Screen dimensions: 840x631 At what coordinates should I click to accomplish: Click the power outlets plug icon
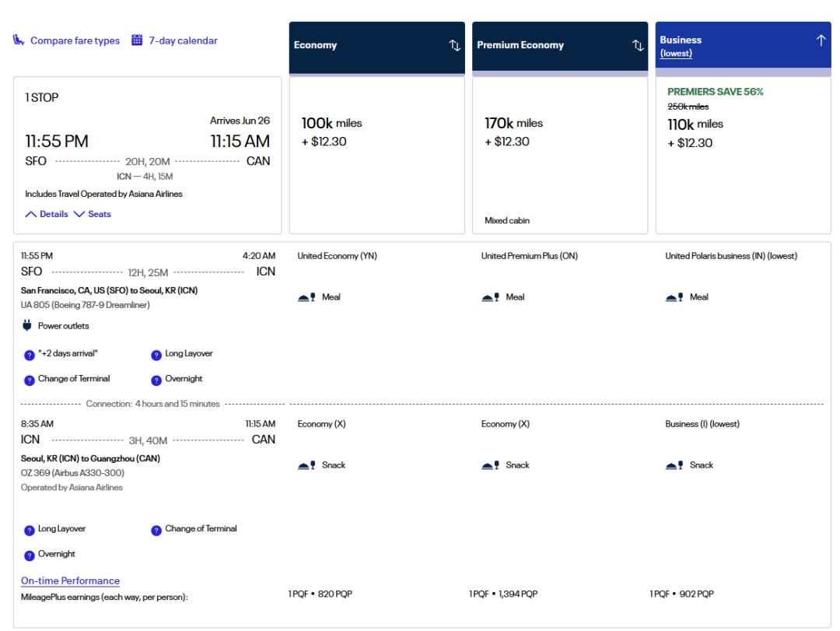27,326
